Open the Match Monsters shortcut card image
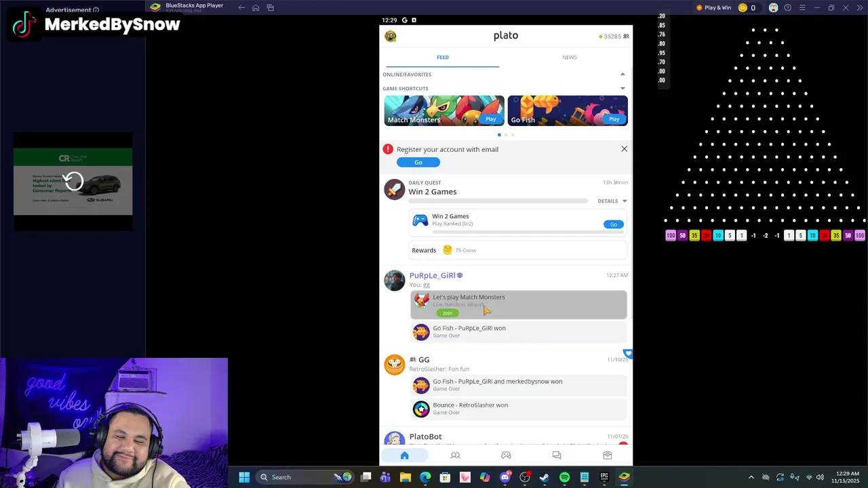The width and height of the screenshot is (868, 488). point(444,110)
